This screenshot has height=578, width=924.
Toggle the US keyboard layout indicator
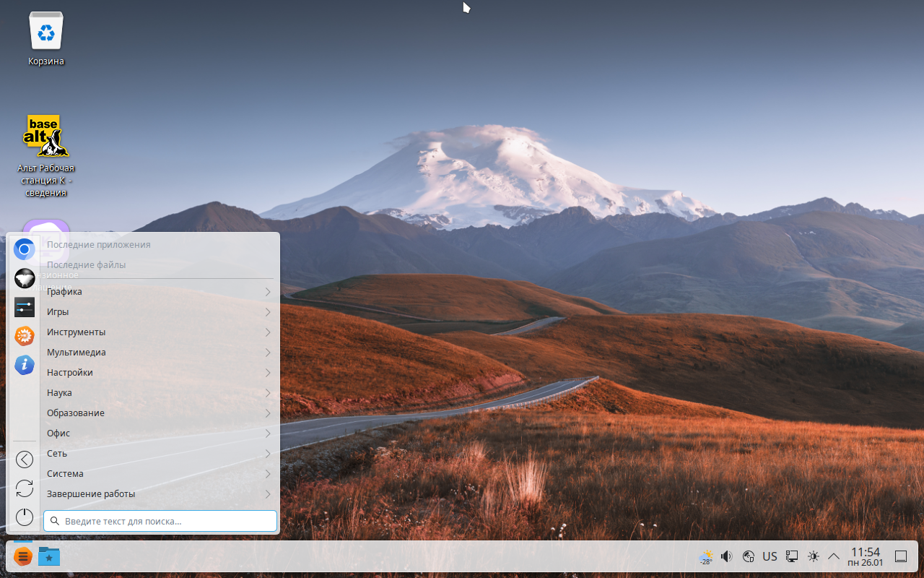click(x=770, y=556)
